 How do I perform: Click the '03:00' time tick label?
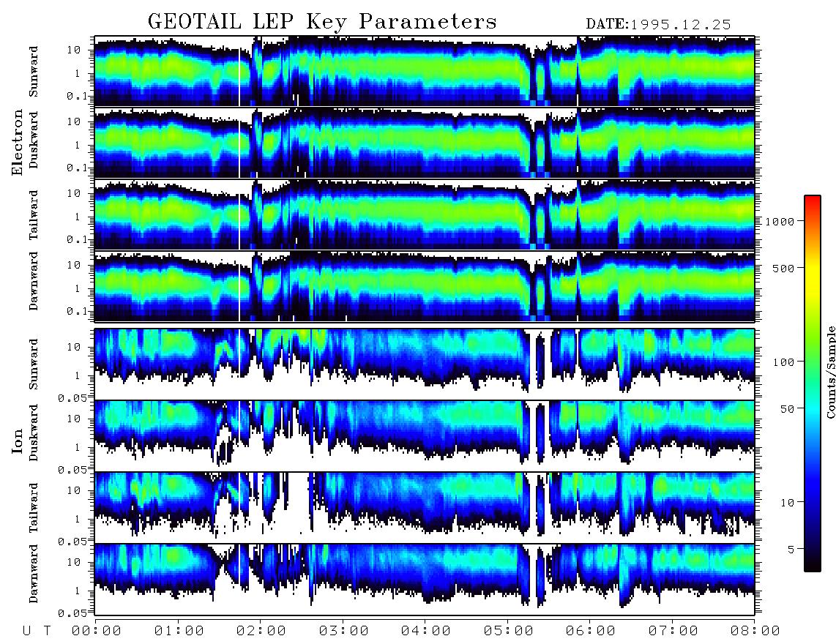pyautogui.click(x=344, y=632)
